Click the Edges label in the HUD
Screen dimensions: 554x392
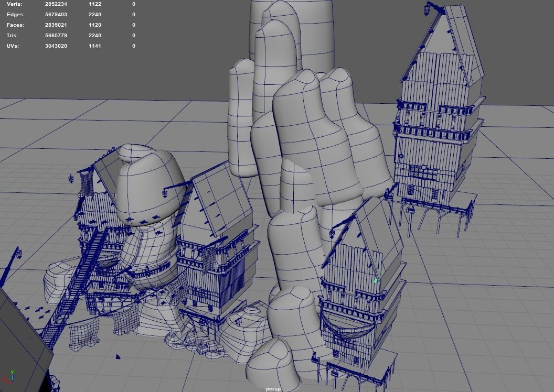(16, 15)
